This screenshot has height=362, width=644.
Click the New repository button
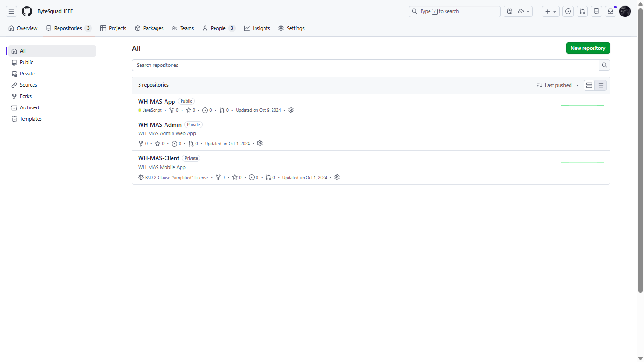click(x=588, y=48)
